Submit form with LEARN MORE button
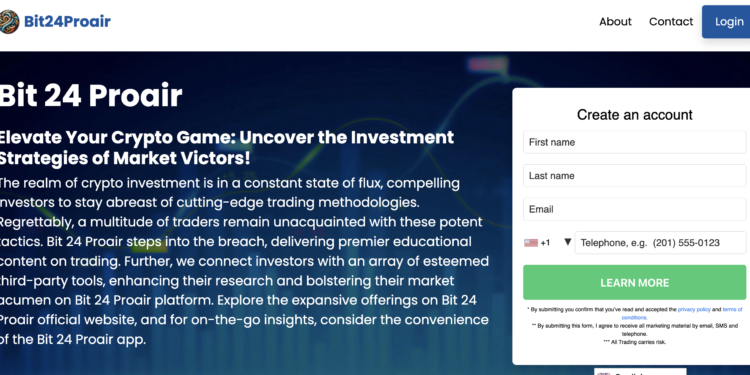Viewport: 750px width, 375px height. [x=634, y=283]
